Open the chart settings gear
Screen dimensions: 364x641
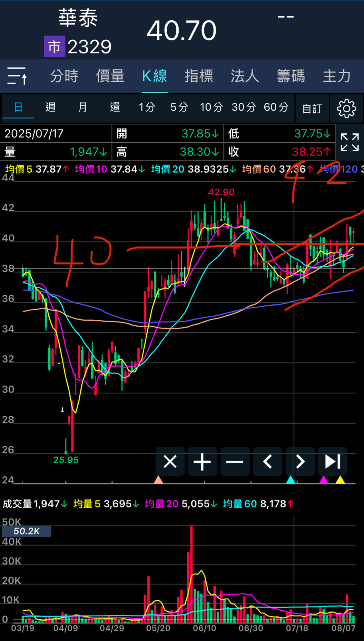346,108
